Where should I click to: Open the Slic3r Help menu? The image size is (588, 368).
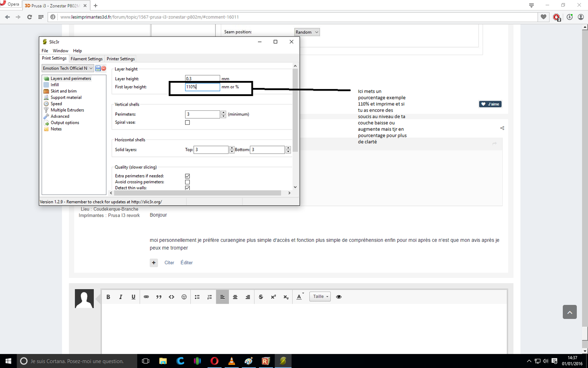point(77,51)
